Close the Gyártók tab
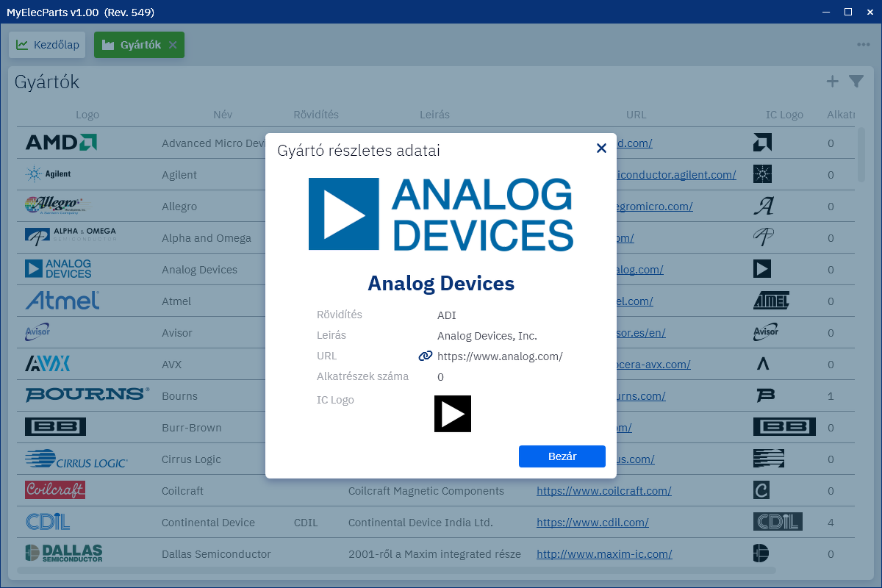 (x=173, y=45)
